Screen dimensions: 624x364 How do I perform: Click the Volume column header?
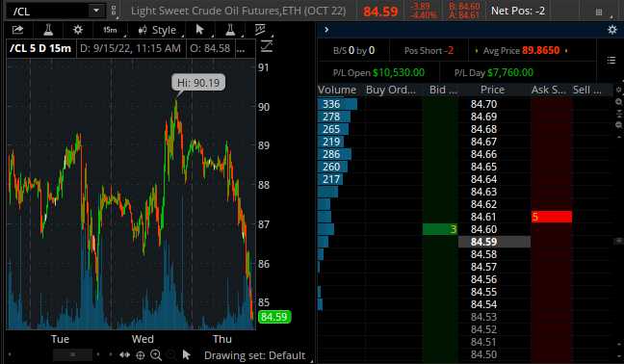coord(337,90)
